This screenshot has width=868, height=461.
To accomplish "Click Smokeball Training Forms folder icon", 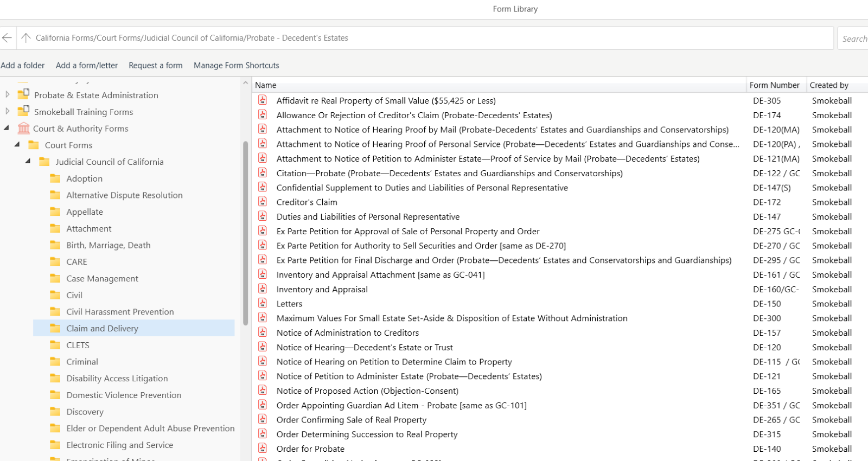I will (23, 111).
